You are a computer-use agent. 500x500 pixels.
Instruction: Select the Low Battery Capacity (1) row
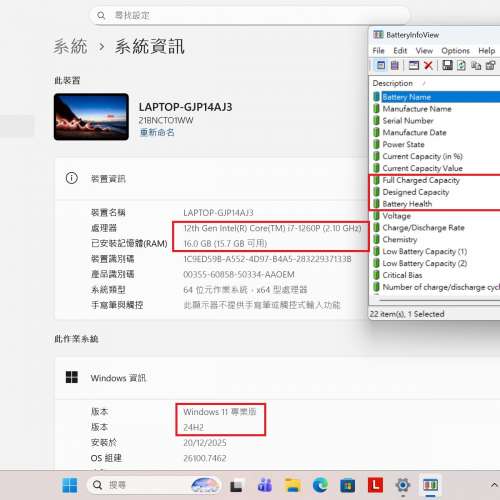pos(435,251)
